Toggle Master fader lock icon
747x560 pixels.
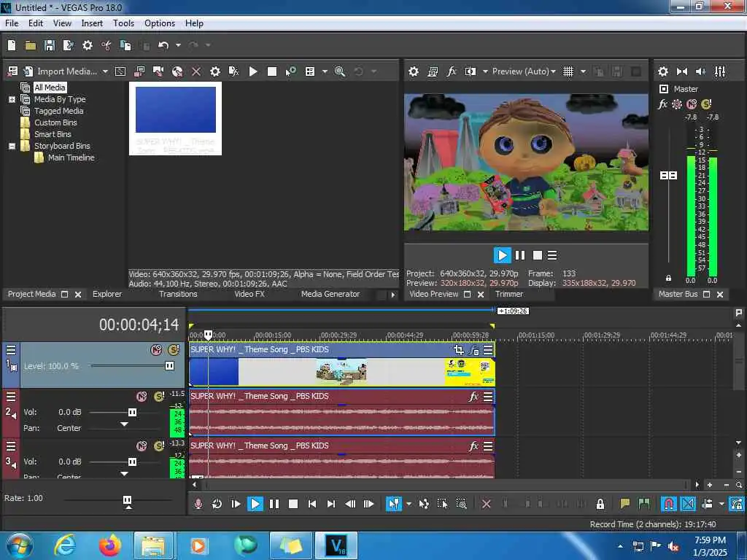pos(668,278)
